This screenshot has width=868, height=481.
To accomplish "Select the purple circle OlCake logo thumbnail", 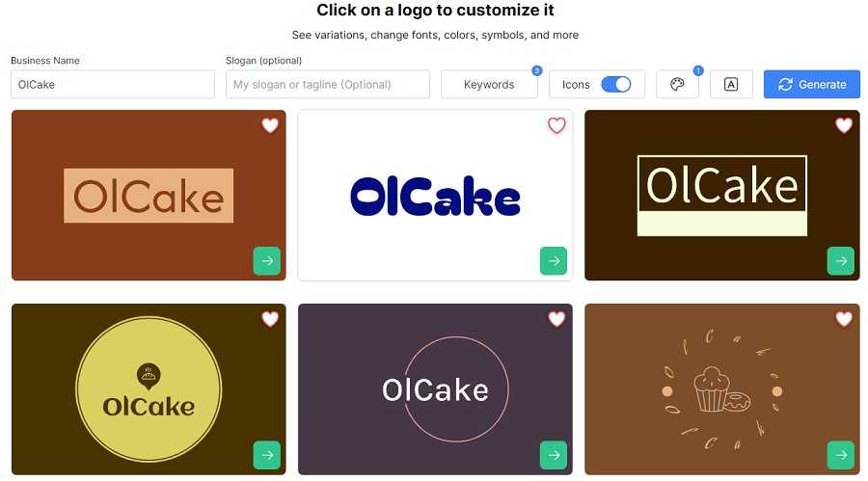I will pos(435,389).
